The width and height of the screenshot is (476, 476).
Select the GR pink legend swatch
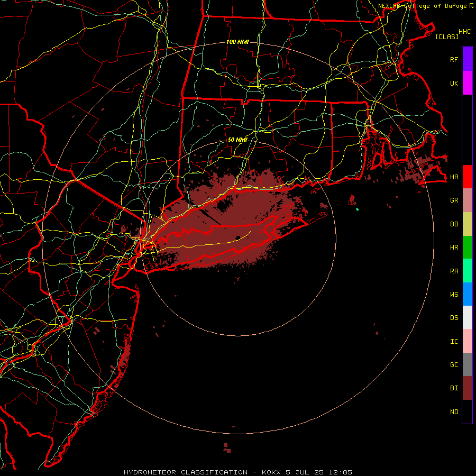point(467,200)
